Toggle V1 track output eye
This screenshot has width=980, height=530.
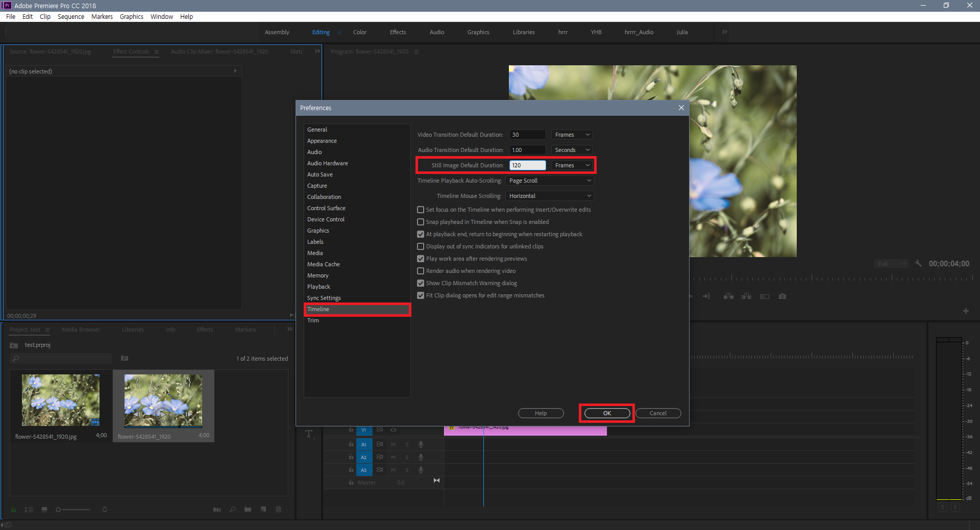(394, 430)
